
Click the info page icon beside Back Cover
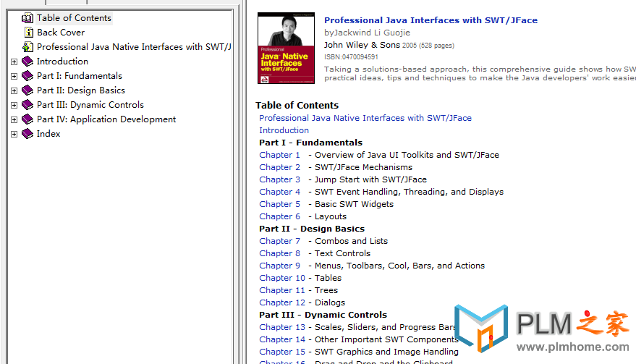coord(28,33)
